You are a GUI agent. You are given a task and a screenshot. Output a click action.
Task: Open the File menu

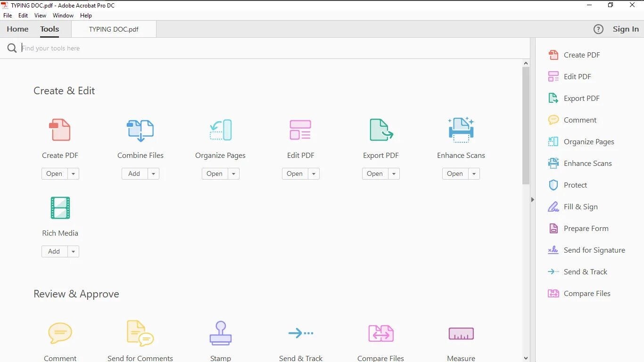[x=8, y=16]
